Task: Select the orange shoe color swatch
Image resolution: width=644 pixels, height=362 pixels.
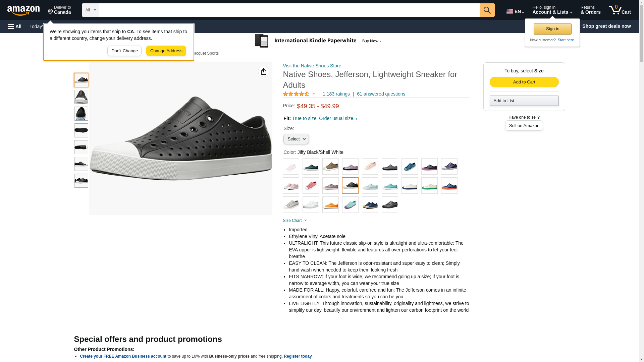Action: click(330, 205)
